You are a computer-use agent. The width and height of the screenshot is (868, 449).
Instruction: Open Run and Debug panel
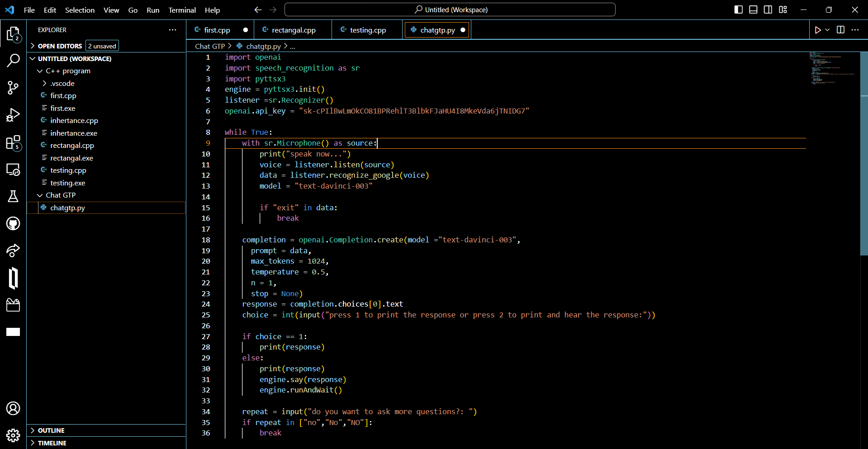(x=13, y=115)
